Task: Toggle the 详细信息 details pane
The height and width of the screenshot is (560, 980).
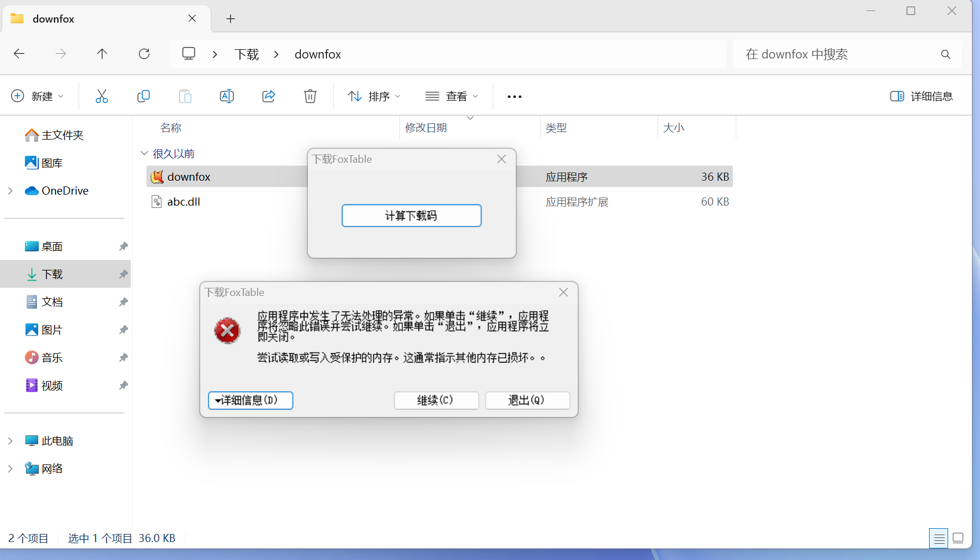Action: coord(922,96)
